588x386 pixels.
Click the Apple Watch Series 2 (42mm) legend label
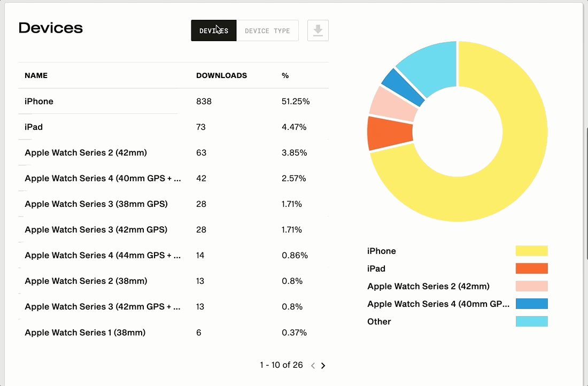428,286
